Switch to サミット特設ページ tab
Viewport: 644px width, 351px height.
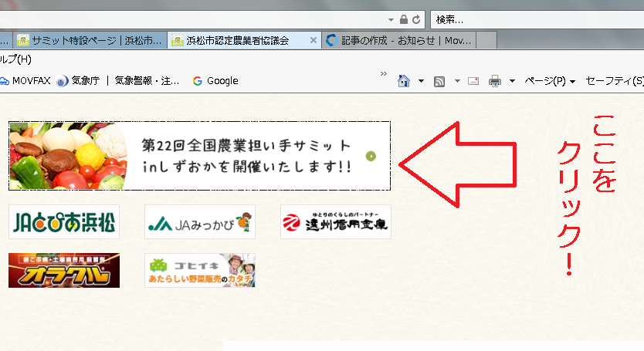(90, 40)
